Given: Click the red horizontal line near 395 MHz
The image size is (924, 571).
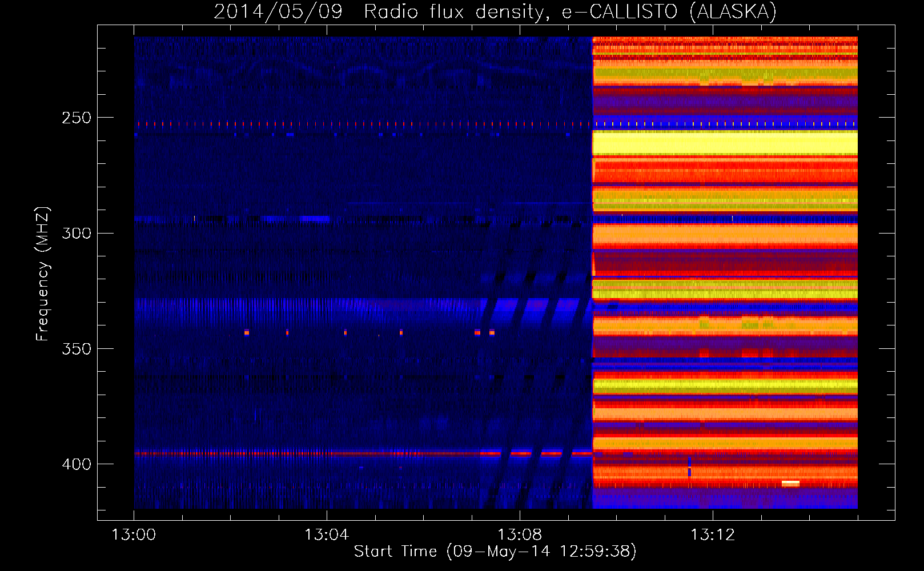Looking at the screenshot, I should [x=364, y=453].
